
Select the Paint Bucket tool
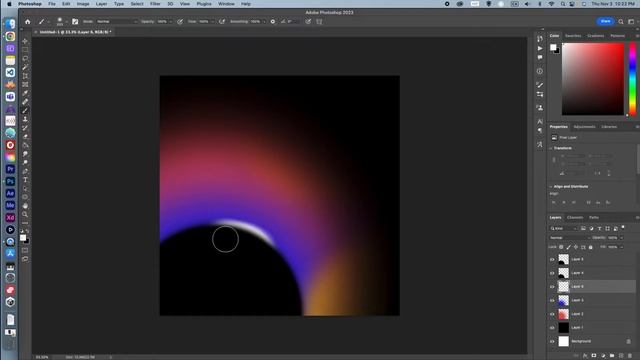(x=25, y=145)
